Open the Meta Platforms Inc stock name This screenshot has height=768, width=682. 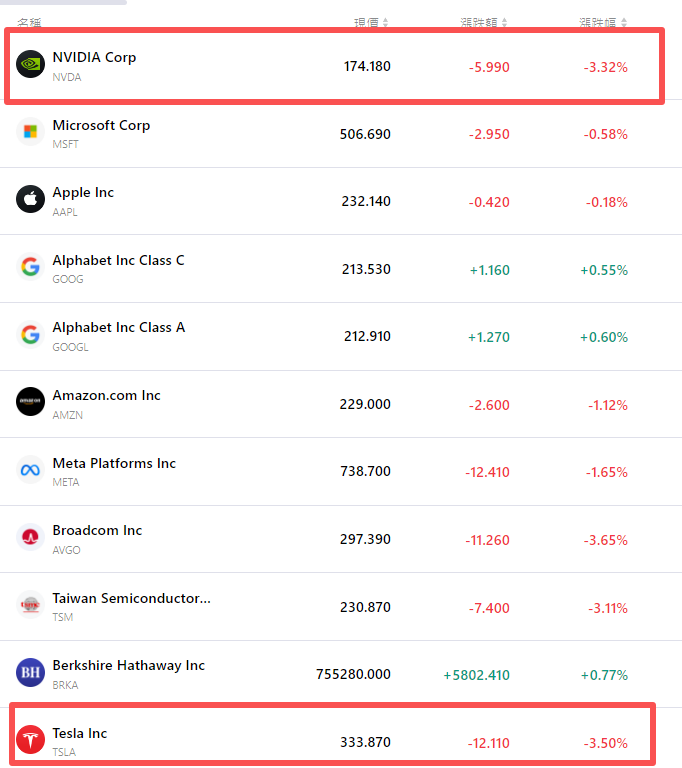click(x=114, y=463)
